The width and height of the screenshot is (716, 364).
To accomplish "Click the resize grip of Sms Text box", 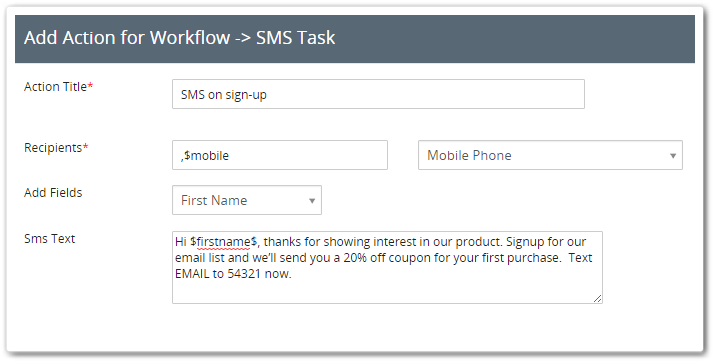I will (x=597, y=298).
